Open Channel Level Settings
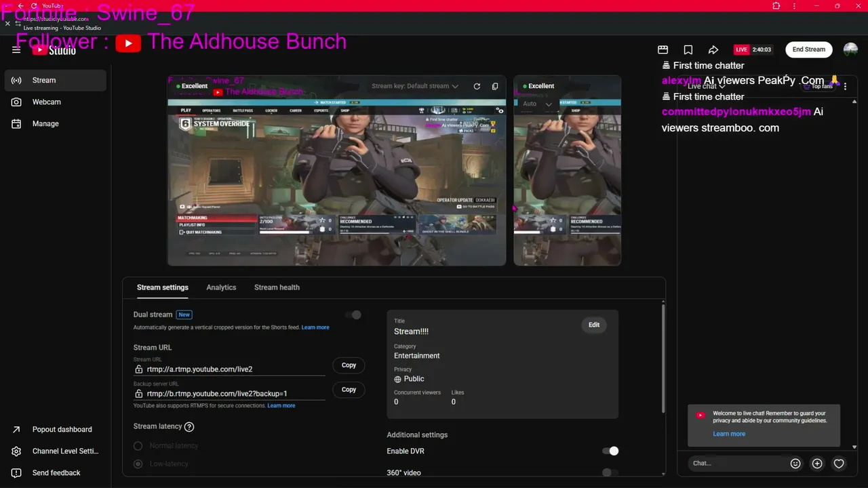 [56, 451]
